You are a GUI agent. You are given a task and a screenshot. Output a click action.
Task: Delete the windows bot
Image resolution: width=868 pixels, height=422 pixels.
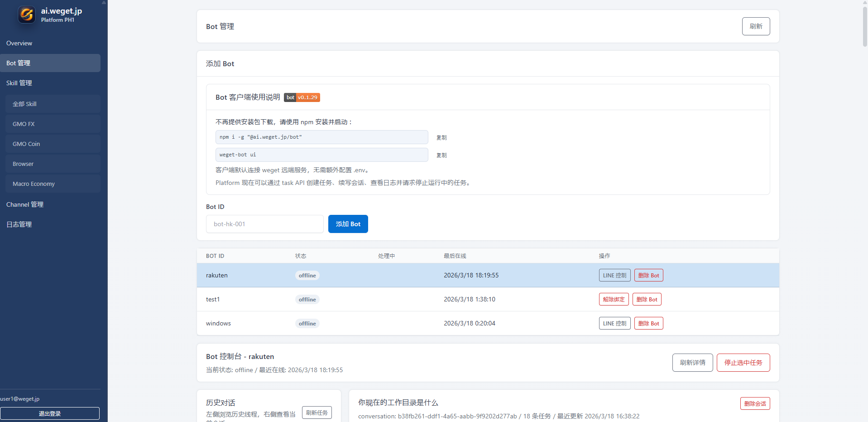click(x=648, y=323)
